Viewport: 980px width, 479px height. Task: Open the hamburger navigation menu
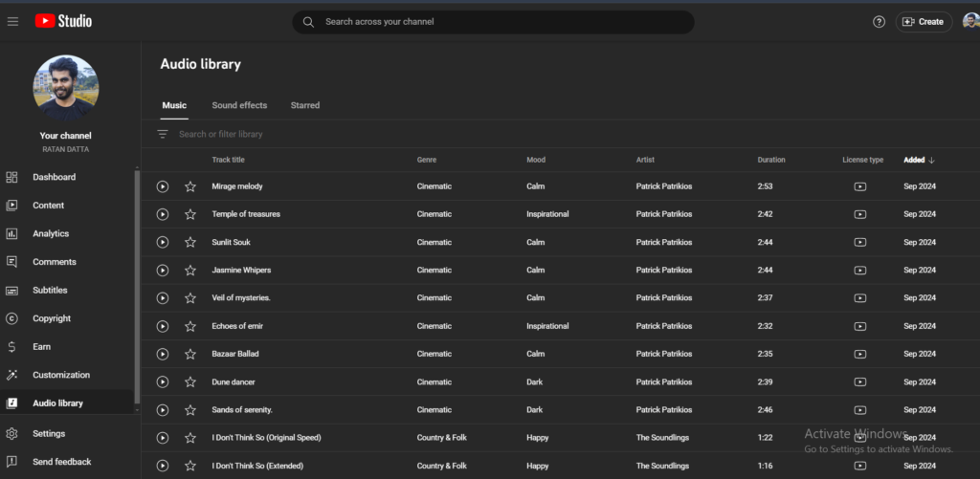click(x=12, y=22)
